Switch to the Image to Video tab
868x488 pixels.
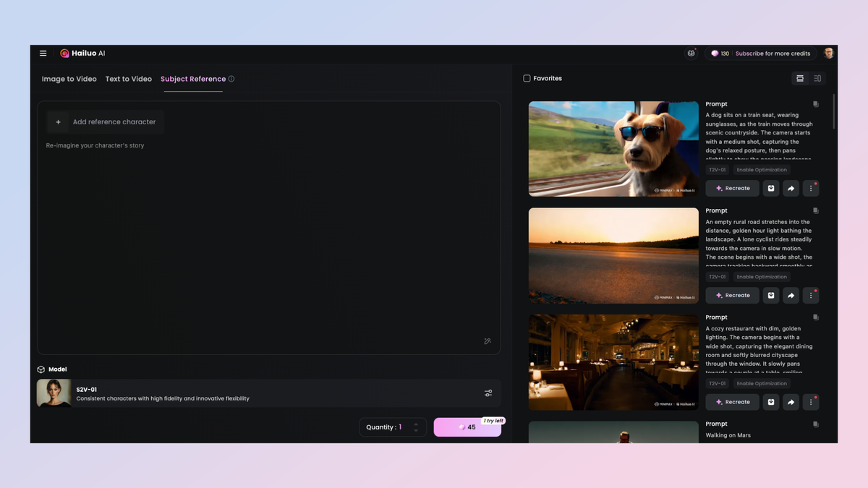pyautogui.click(x=69, y=79)
